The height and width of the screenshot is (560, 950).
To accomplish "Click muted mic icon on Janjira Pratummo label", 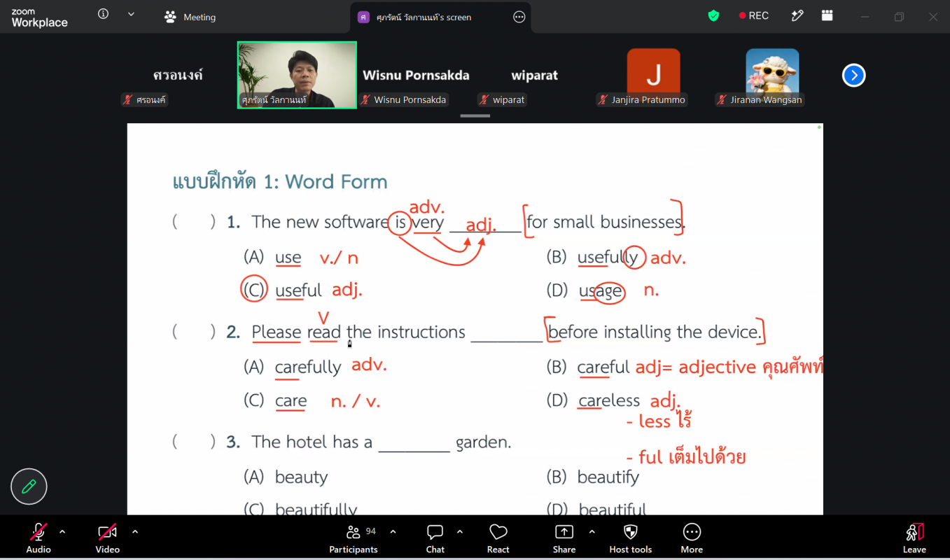I will (603, 100).
